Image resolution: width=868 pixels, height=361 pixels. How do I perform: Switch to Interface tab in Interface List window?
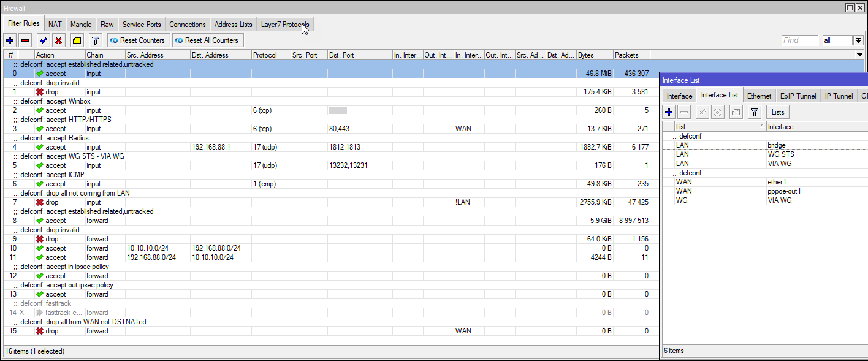click(x=679, y=96)
